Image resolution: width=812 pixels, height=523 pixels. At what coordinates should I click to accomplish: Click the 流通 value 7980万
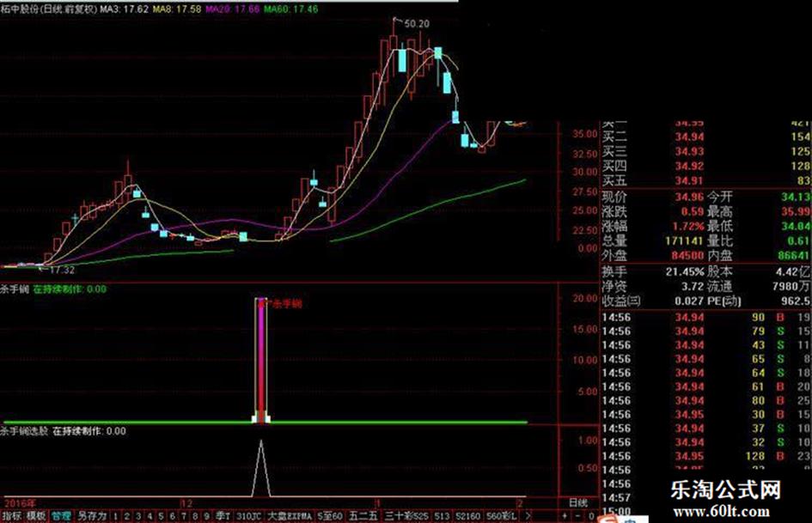791,286
